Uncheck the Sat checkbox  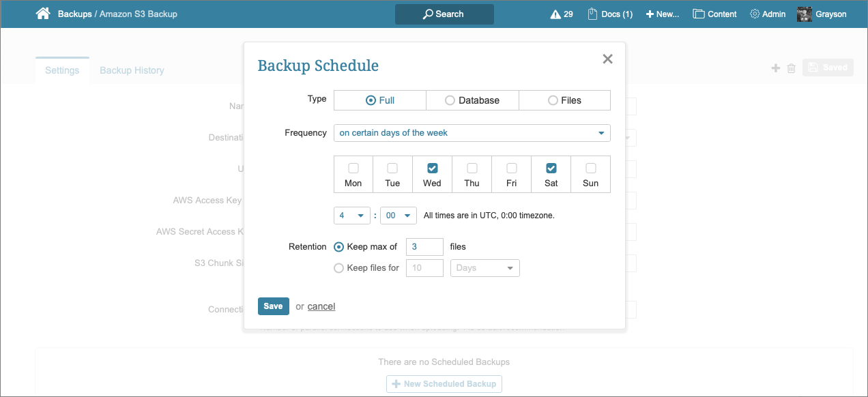click(x=551, y=168)
